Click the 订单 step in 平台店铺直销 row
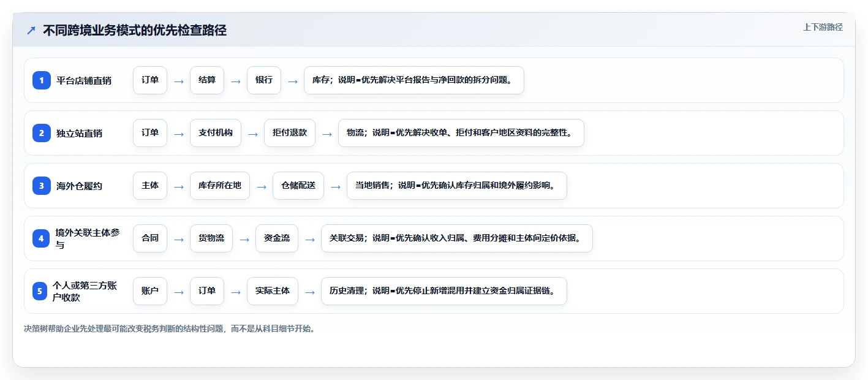This screenshot has height=380, width=868. coord(150,80)
